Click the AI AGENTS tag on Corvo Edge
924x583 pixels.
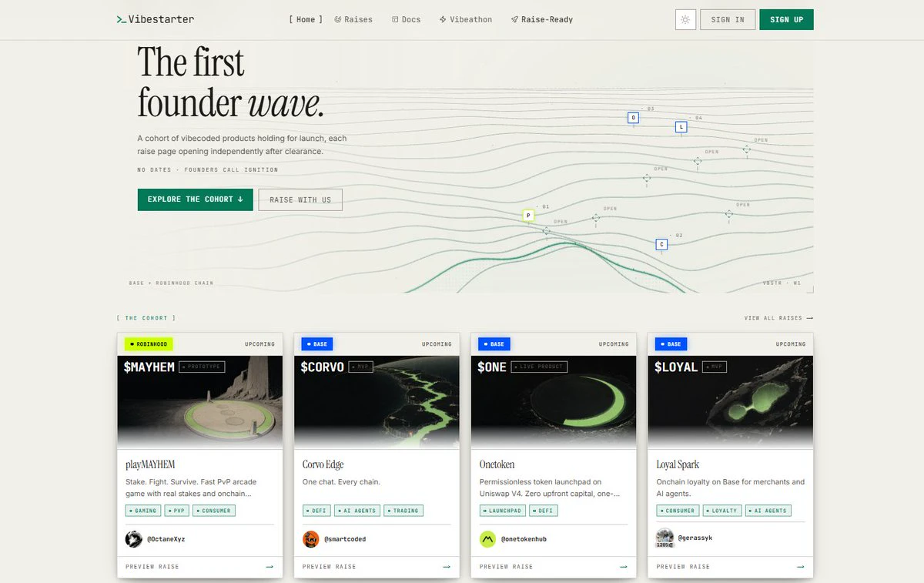(357, 511)
